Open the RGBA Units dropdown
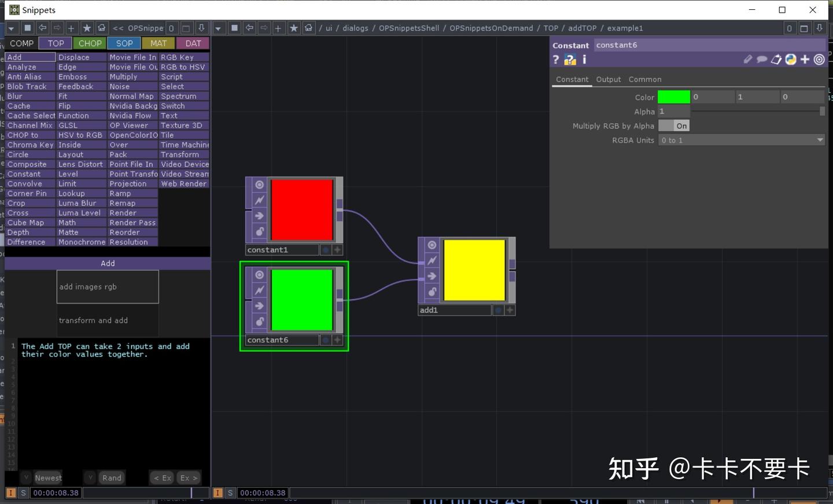Viewport: 833px width, 504px height. pyautogui.click(x=820, y=140)
